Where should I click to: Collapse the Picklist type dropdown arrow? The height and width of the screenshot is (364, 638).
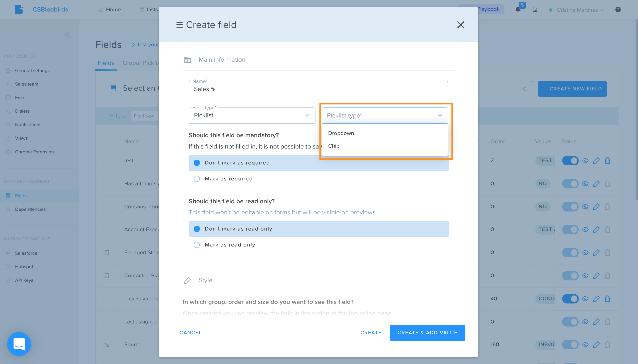click(x=440, y=115)
